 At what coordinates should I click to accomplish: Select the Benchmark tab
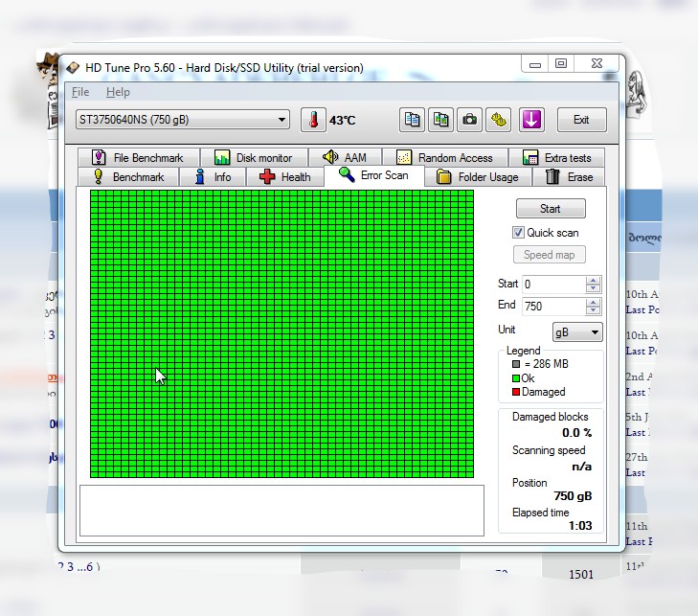tap(128, 177)
